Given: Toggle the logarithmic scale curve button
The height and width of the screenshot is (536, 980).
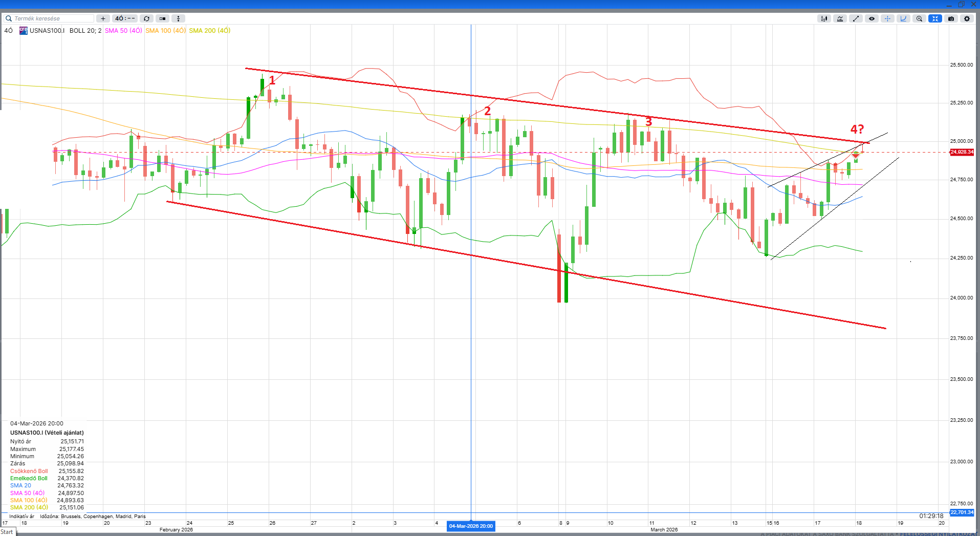Looking at the screenshot, I should click(903, 18).
